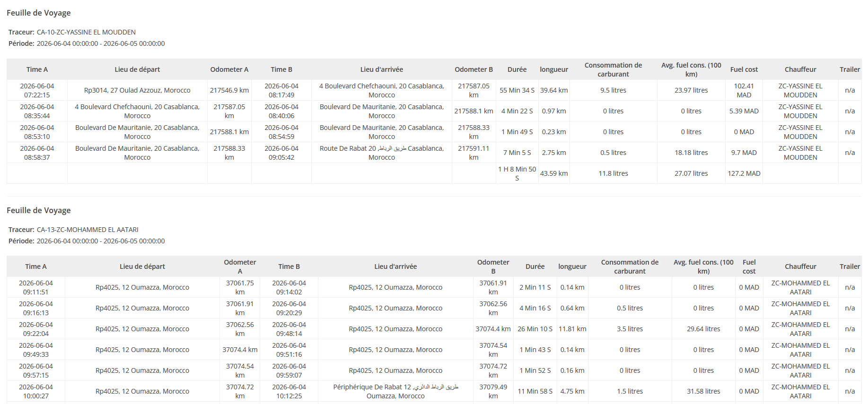Click total duration '1 H 8 Min 50 S'

coord(517,173)
